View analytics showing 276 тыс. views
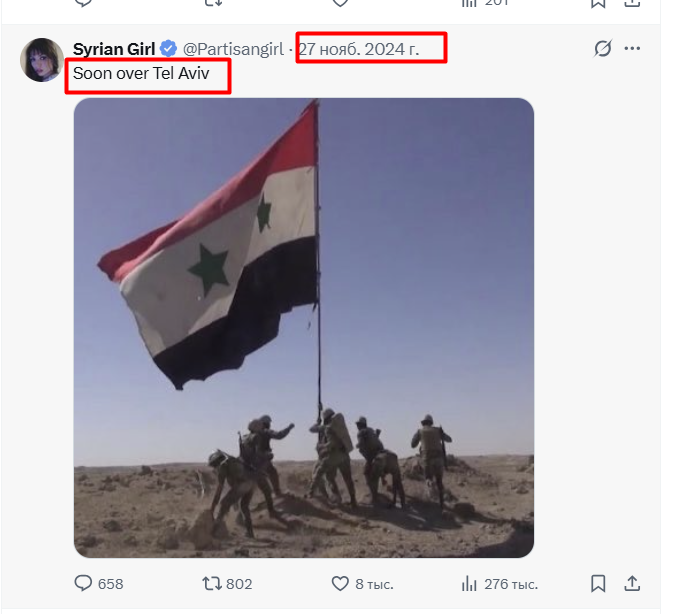The image size is (674, 614). (500, 584)
